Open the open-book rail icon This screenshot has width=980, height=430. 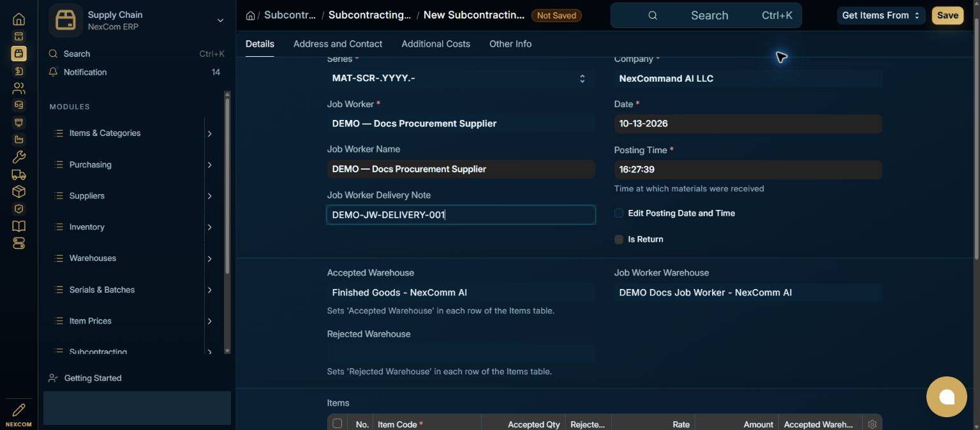(19, 226)
